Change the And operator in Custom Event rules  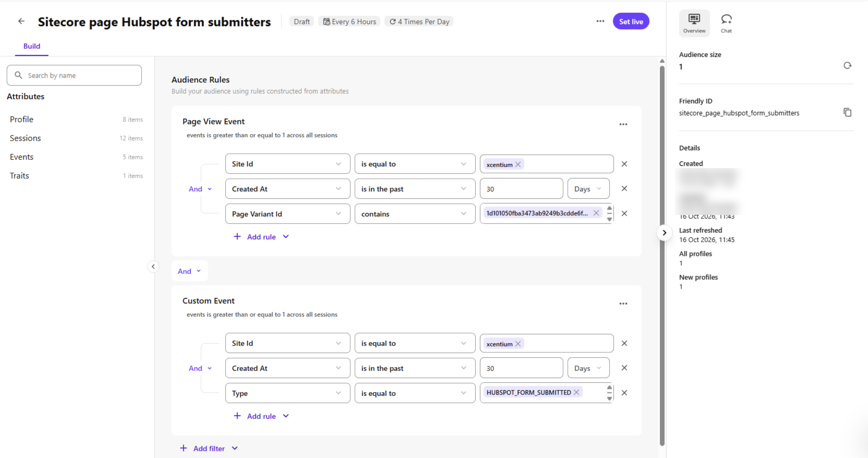coord(200,368)
